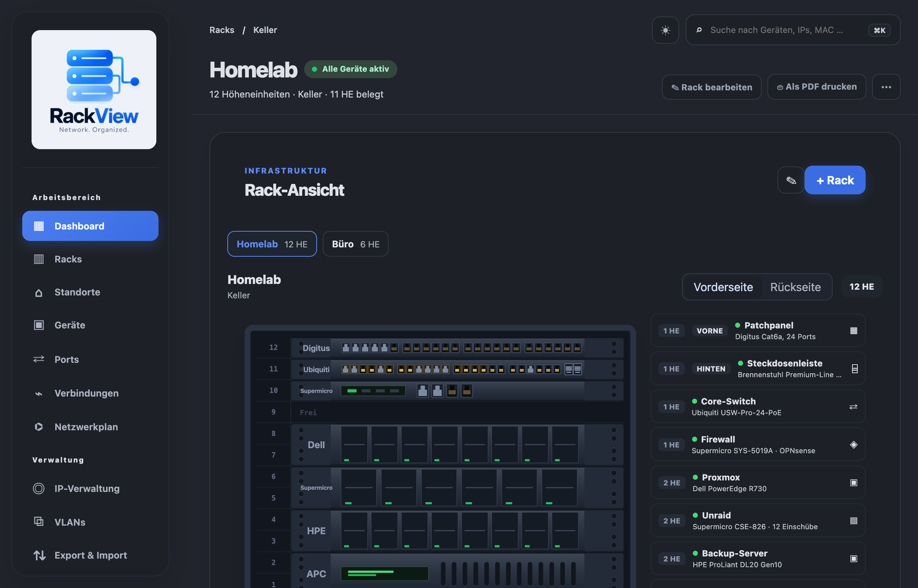Click the Ports arrows icon in sidebar
The height and width of the screenshot is (588, 918).
pyautogui.click(x=39, y=359)
